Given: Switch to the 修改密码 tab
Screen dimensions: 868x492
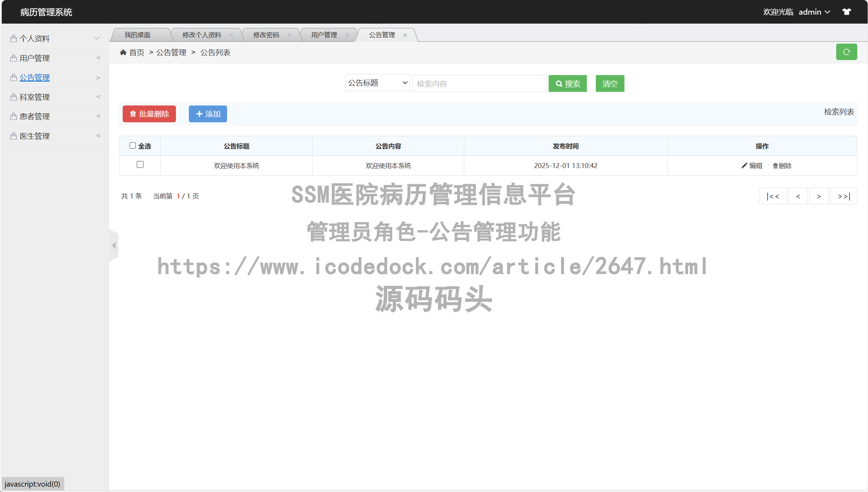Looking at the screenshot, I should coord(266,35).
